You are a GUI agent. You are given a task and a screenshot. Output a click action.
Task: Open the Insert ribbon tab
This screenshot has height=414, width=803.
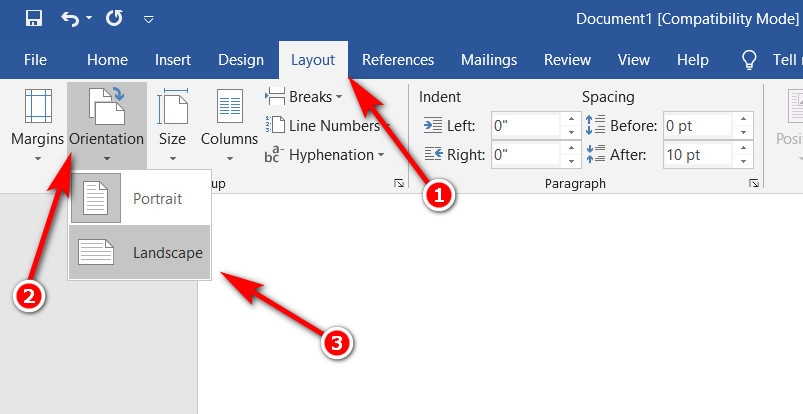pyautogui.click(x=173, y=60)
